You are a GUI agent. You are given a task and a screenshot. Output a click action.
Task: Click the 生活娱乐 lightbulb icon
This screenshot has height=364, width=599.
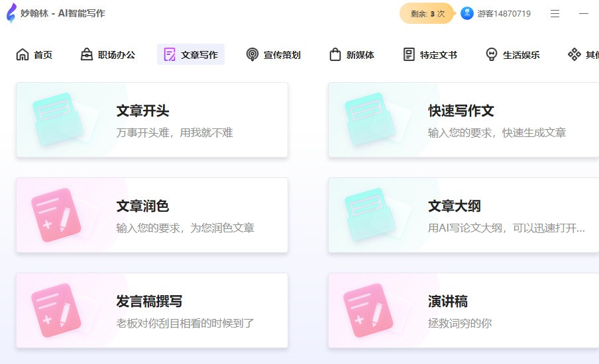[x=492, y=54]
